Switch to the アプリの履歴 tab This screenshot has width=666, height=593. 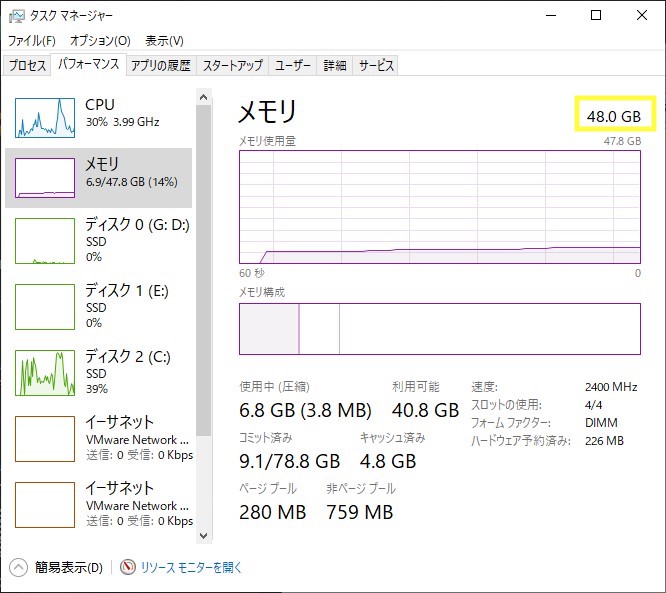(x=161, y=65)
